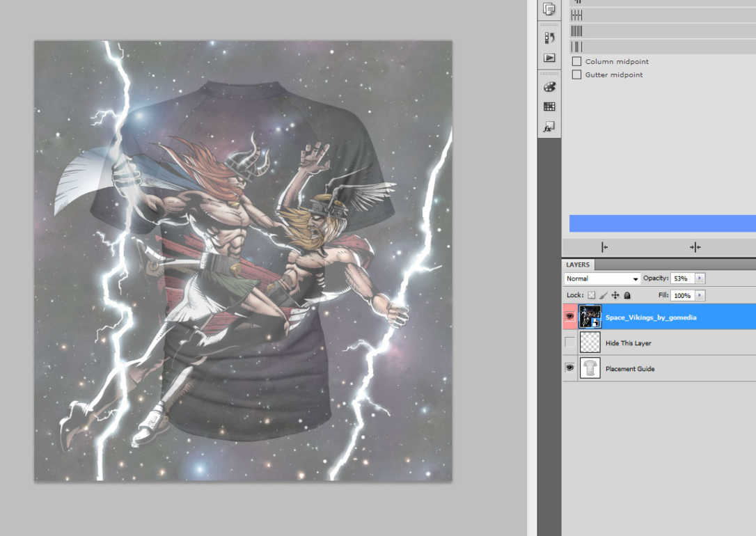The height and width of the screenshot is (536, 756).
Task: Open the Styles panel fx icon
Action: (x=549, y=127)
